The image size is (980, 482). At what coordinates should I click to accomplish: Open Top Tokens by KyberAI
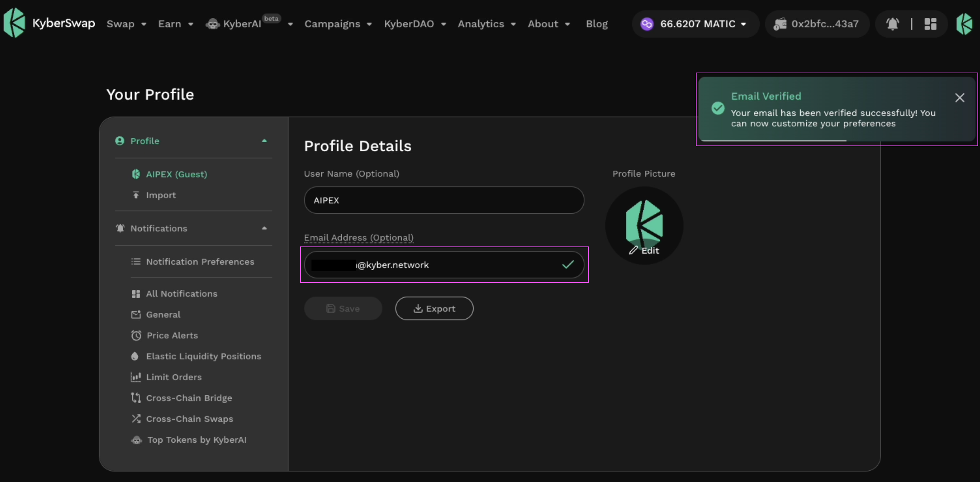point(196,440)
